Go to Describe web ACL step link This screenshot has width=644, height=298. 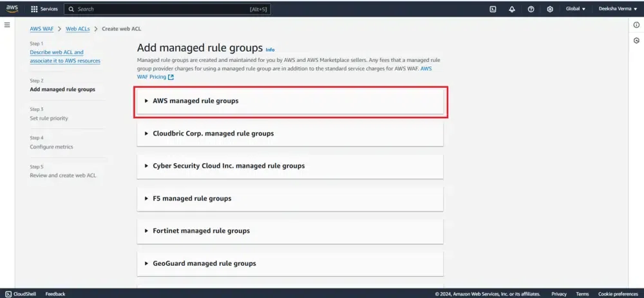[x=65, y=56]
